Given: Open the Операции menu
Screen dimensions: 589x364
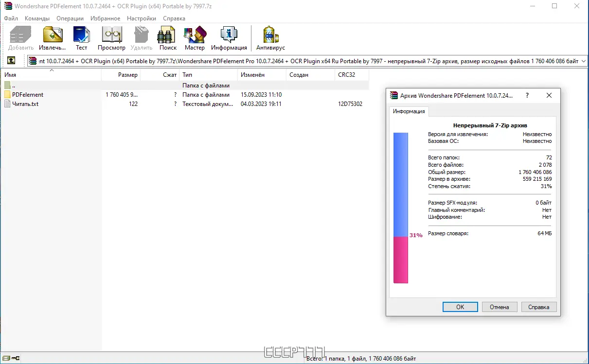Looking at the screenshot, I should (70, 18).
